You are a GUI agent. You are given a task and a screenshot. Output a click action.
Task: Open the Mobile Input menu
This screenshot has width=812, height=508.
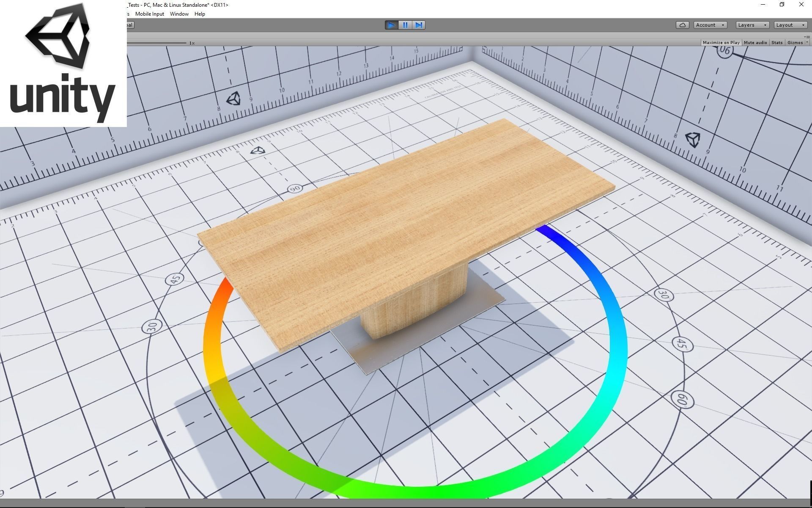149,14
